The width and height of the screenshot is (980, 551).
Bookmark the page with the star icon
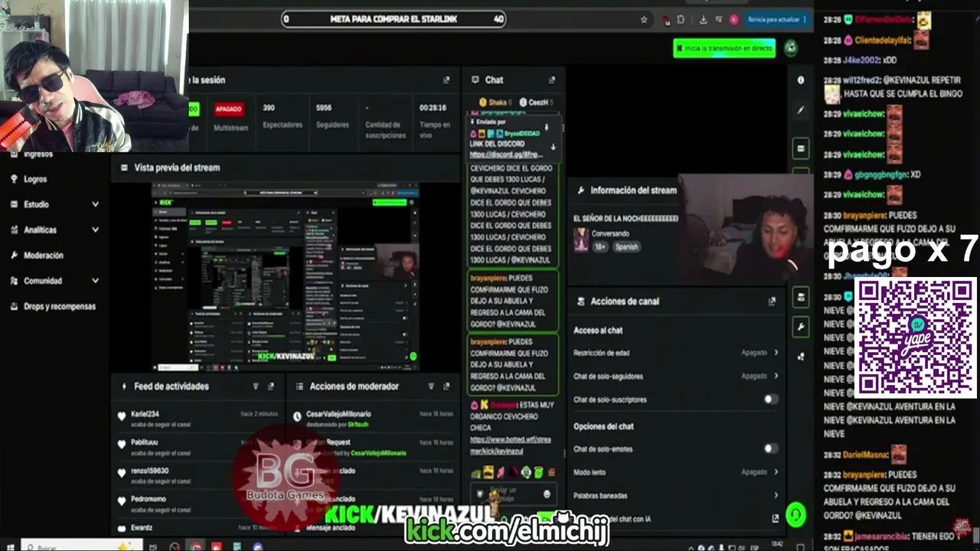click(644, 20)
